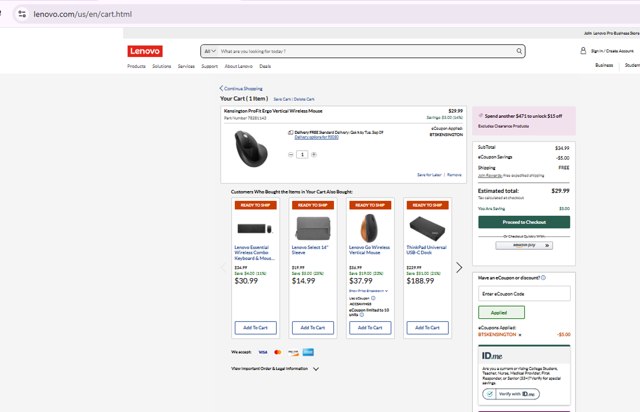
Task: Click the Visa card icon
Action: point(263,352)
